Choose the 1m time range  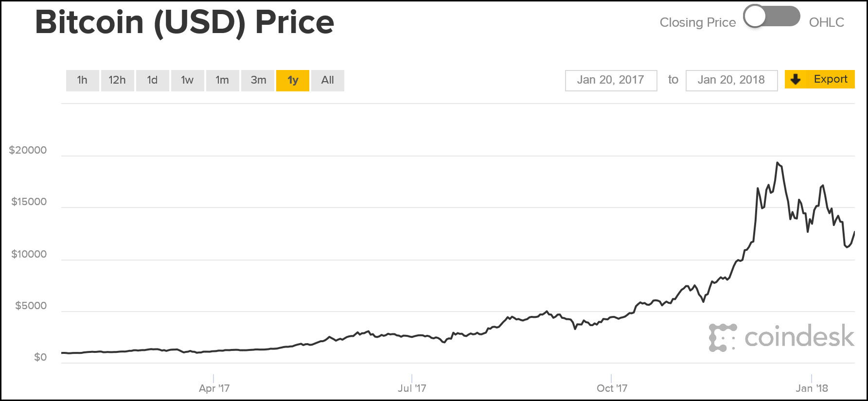[222, 80]
